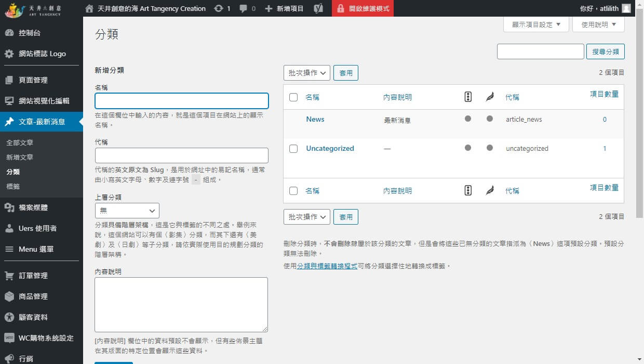Click the 控制台 dashboard icon
644x364 pixels.
pyautogui.click(x=9, y=33)
